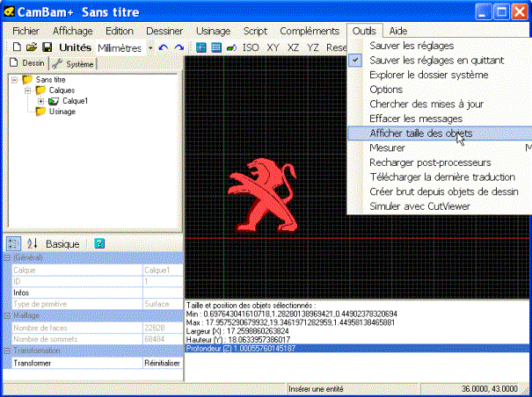Screen dimensions: 532x397
Task: Open the Dessiner menu
Action: pos(164,31)
